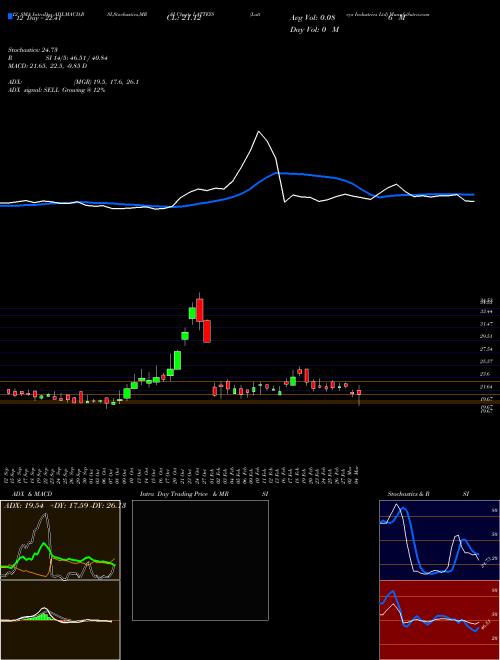Click the blue Stochastics chart panel
This screenshot has width=500, height=660.
pos(439,540)
